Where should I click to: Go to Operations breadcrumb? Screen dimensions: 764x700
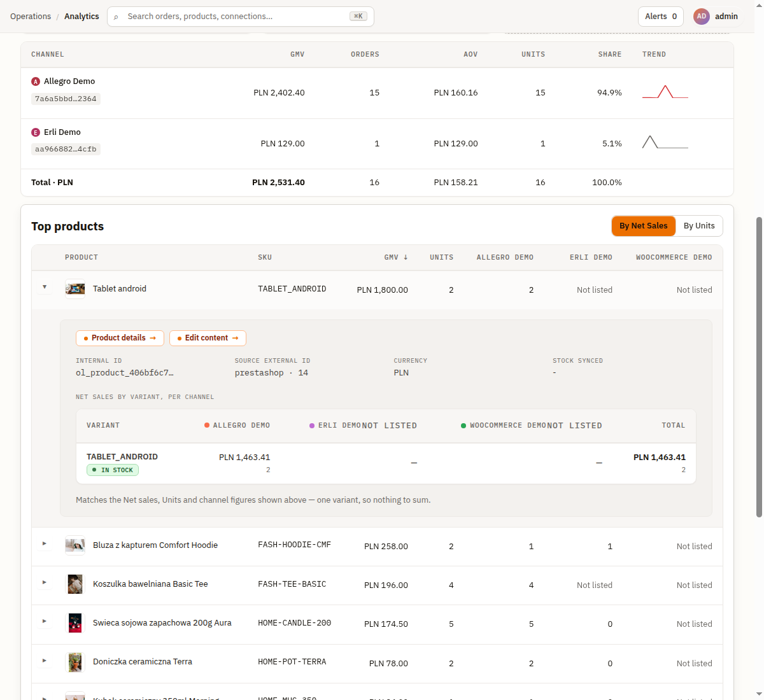click(x=31, y=17)
